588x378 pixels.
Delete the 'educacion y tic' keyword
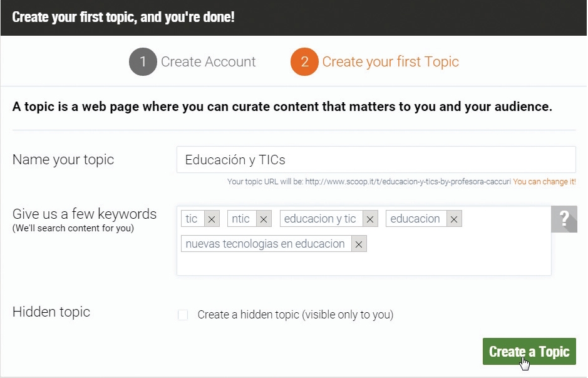click(370, 219)
